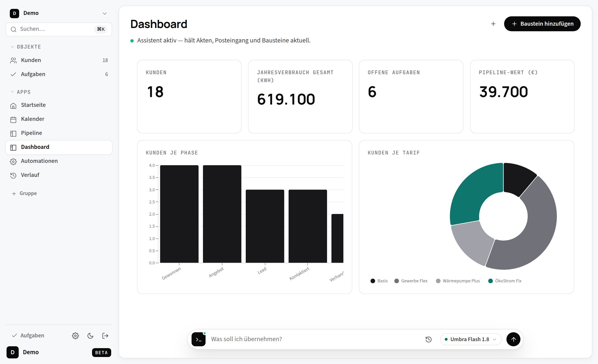Click the plus icon beside Gruppe
This screenshot has height=364, width=598.
point(14,194)
